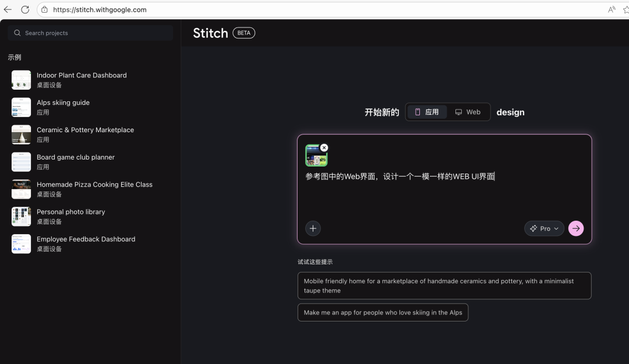Image resolution: width=629 pixels, height=364 pixels.
Task: Click the browser back arrow
Action: point(8,9)
